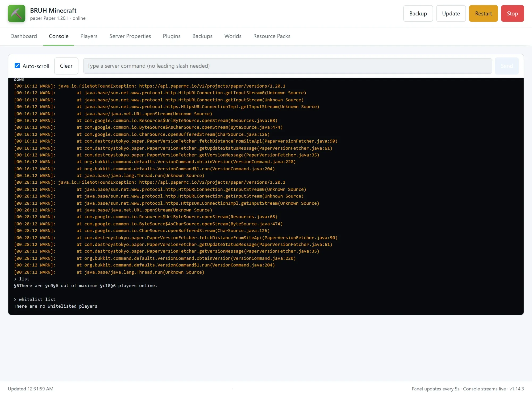Viewport: 532px width, 396px height.
Task: Click the players online output line
Action: (x=85, y=286)
